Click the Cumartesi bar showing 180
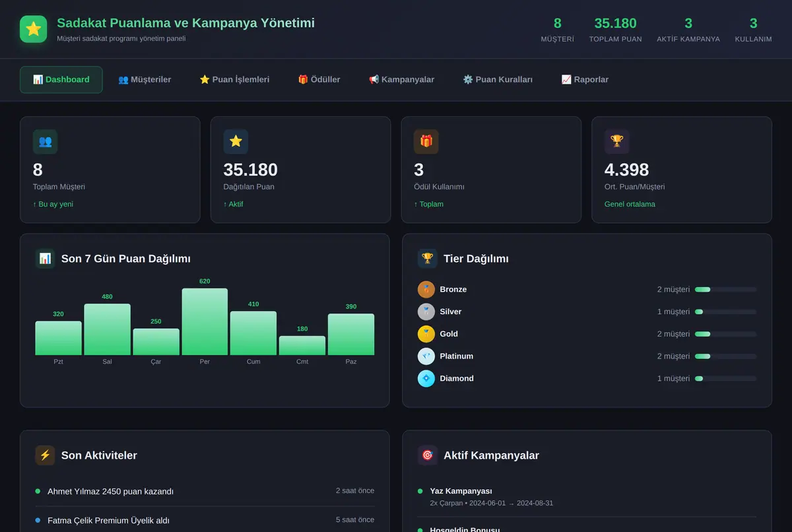Image resolution: width=792 pixels, height=532 pixels. (302, 345)
